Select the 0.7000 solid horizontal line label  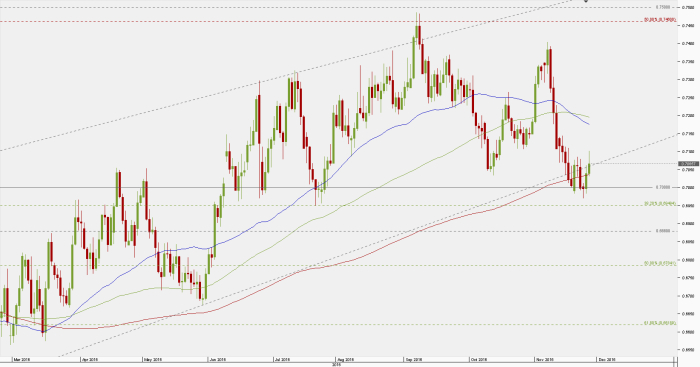(x=663, y=188)
